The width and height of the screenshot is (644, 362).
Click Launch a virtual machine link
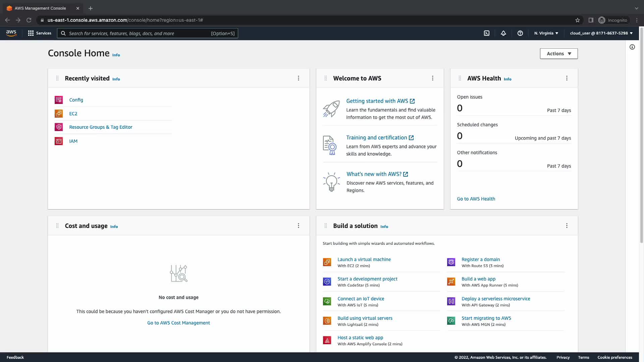(x=364, y=259)
